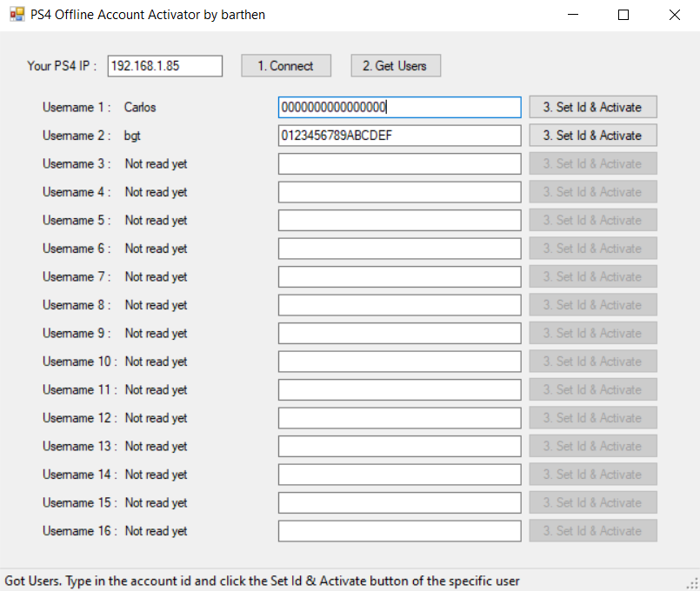Click the PS4 IP address field
Screen dimensions: 700x591
pos(164,66)
